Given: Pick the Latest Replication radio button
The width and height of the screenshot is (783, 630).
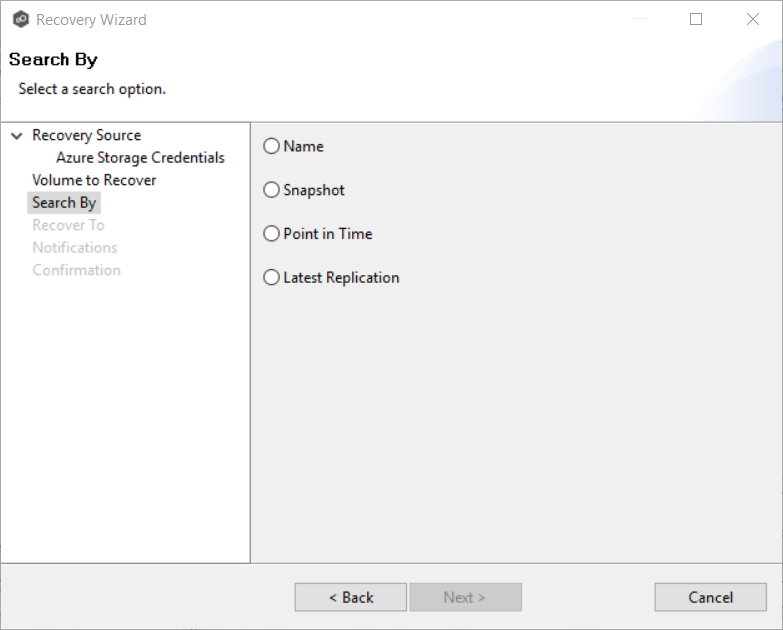Looking at the screenshot, I should 272,278.
